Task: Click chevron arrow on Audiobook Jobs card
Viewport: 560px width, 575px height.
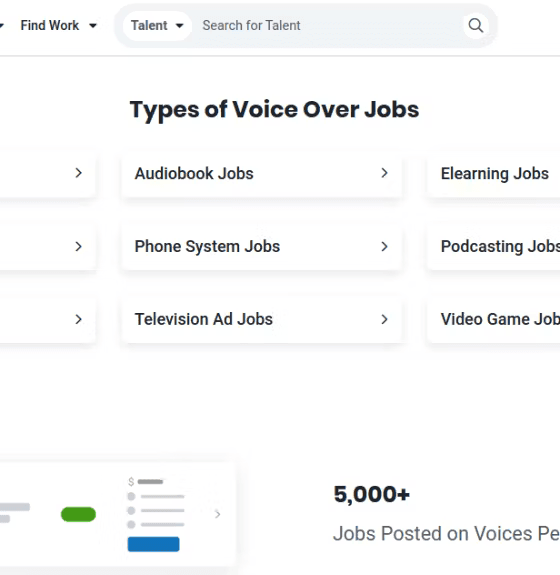Action: point(384,173)
